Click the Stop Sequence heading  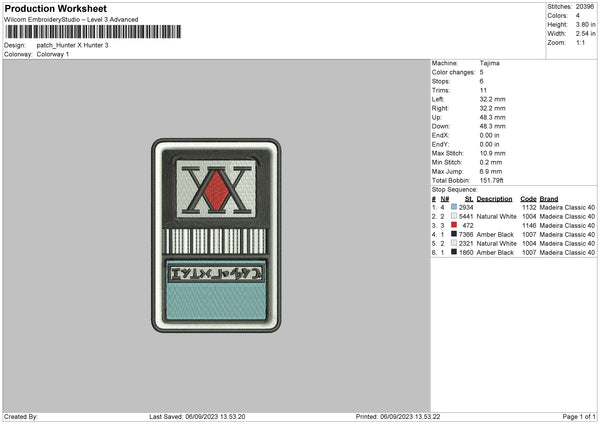[455, 189]
